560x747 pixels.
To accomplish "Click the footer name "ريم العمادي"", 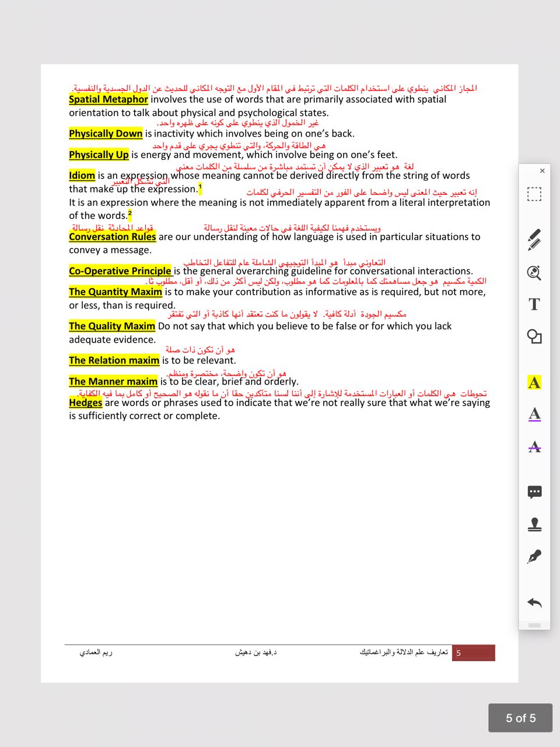I will 96,652.
